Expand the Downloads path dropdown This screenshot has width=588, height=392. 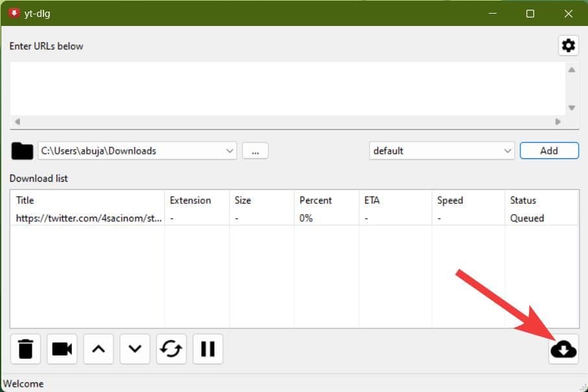229,151
